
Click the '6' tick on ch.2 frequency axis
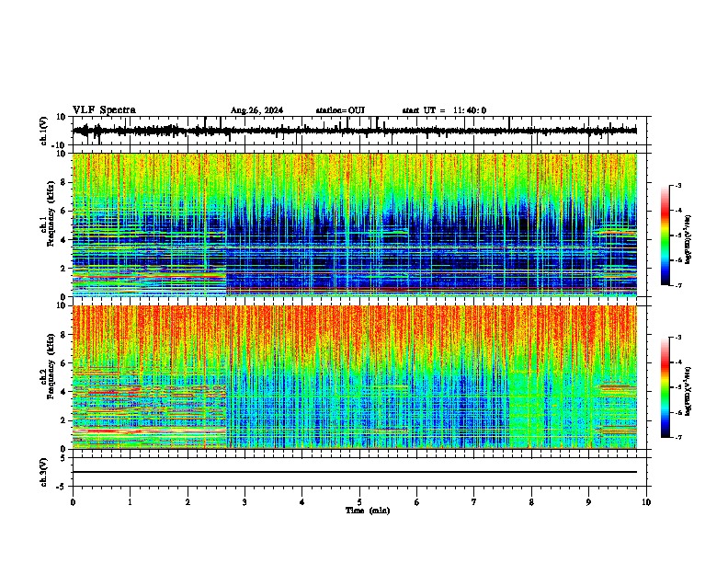click(64, 362)
